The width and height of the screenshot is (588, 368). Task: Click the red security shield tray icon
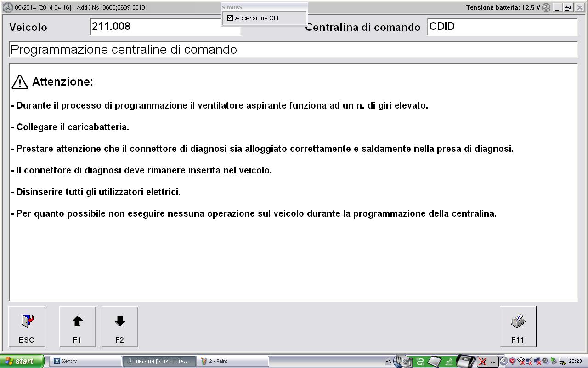(512, 361)
